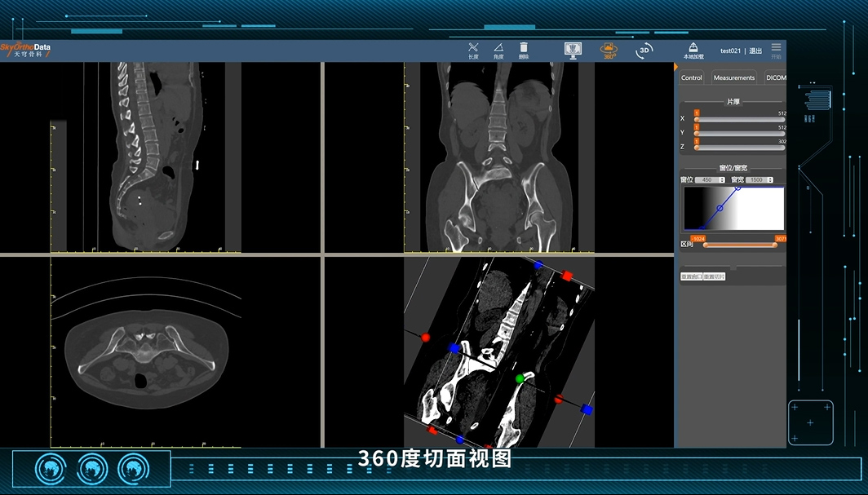Screen dimensions: 868x495
Task: Select the 角度 angle measurement tool
Action: coord(498,51)
